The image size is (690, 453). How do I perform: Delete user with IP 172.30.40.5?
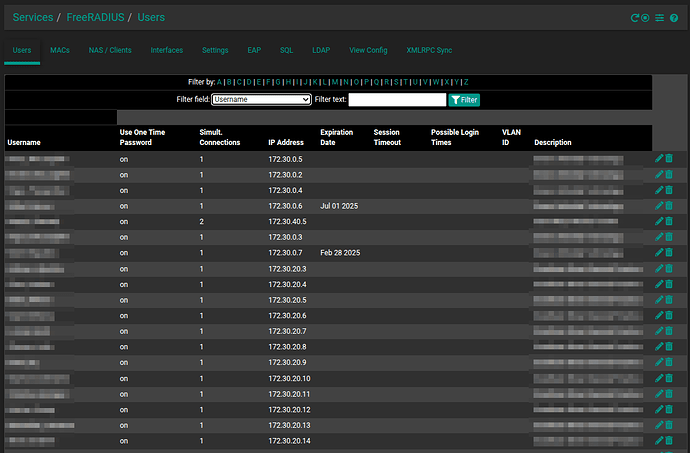669,221
